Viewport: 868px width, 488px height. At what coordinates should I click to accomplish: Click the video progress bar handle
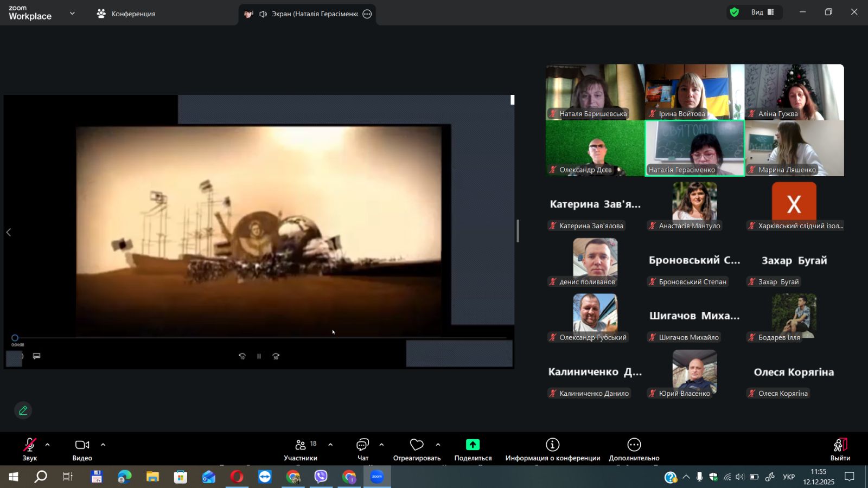click(x=15, y=338)
